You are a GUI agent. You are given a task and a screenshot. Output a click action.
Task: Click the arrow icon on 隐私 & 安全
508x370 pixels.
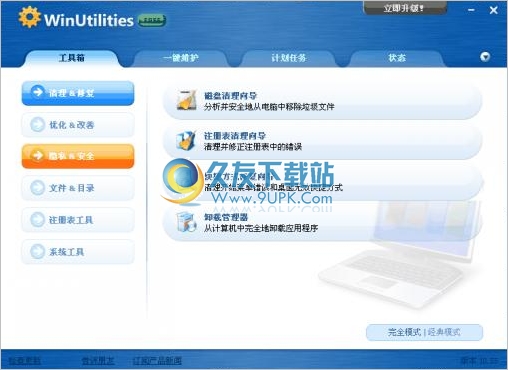point(37,155)
